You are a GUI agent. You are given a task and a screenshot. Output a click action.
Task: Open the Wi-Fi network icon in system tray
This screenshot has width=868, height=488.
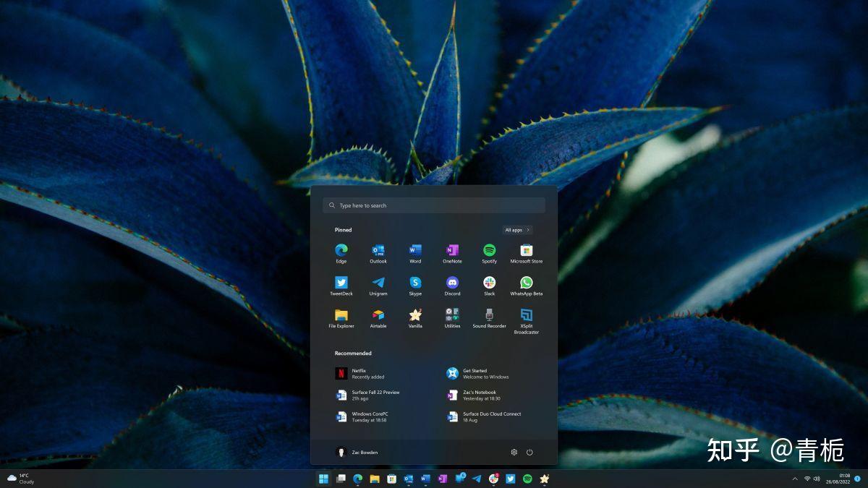[807, 479]
